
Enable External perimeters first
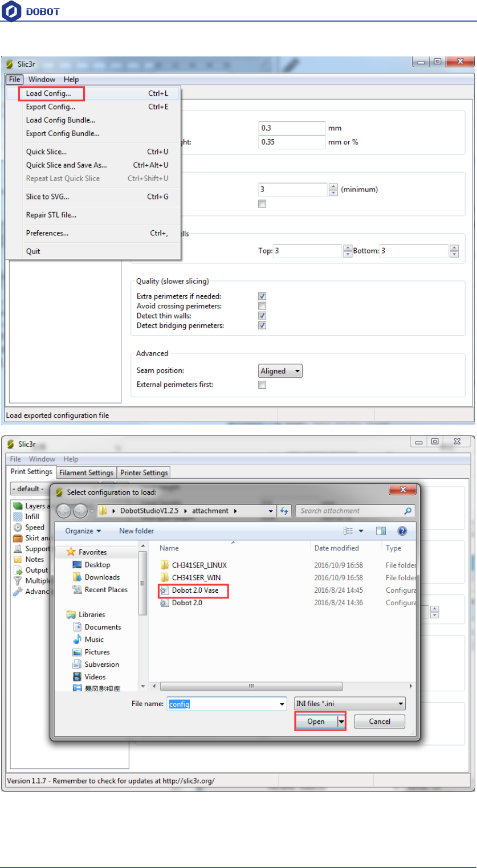(x=262, y=385)
